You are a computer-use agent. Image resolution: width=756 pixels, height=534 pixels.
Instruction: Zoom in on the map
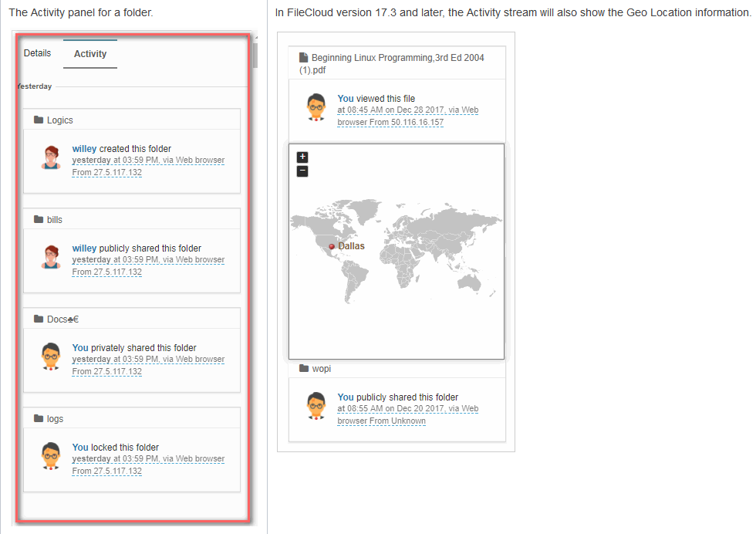(x=302, y=157)
